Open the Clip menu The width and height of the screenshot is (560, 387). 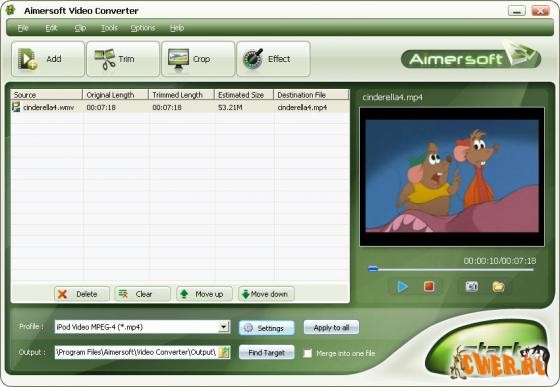[x=80, y=28]
